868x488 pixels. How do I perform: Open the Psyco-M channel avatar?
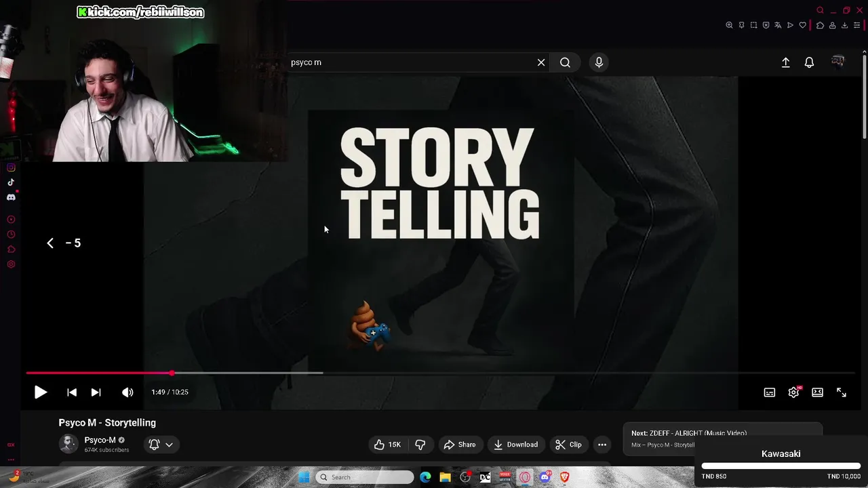click(x=68, y=444)
